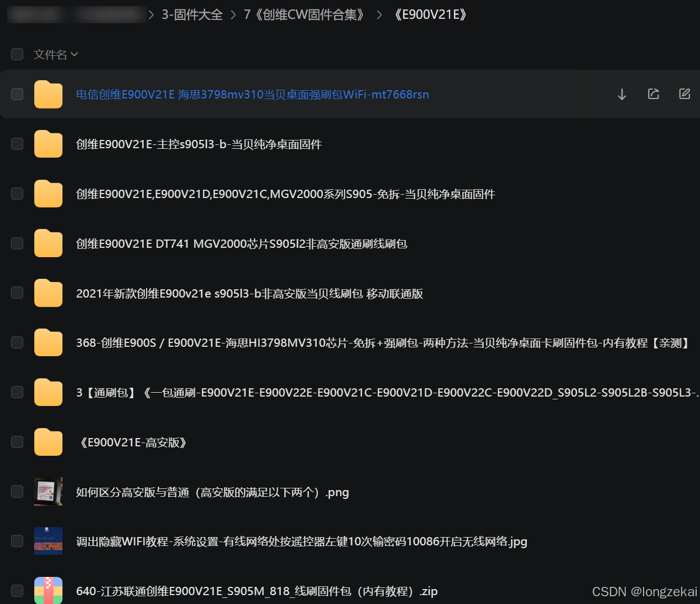
Task: Open 创维E900V21E-主控s905l3-b-当贝纯净桌面固件 name
Action: (x=199, y=144)
